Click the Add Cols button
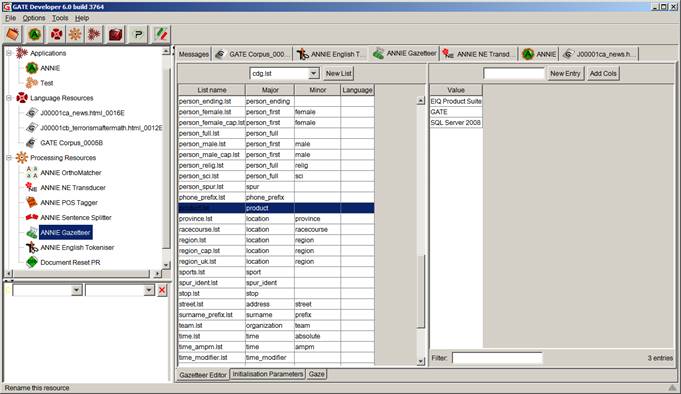Viewport: 681px width, 394px height. pos(603,73)
